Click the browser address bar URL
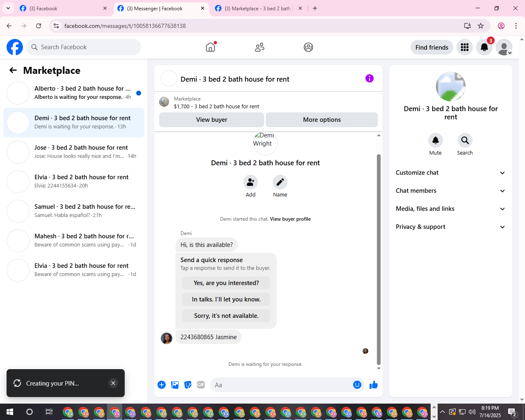Viewport: 525px width, 420px height. (125, 26)
